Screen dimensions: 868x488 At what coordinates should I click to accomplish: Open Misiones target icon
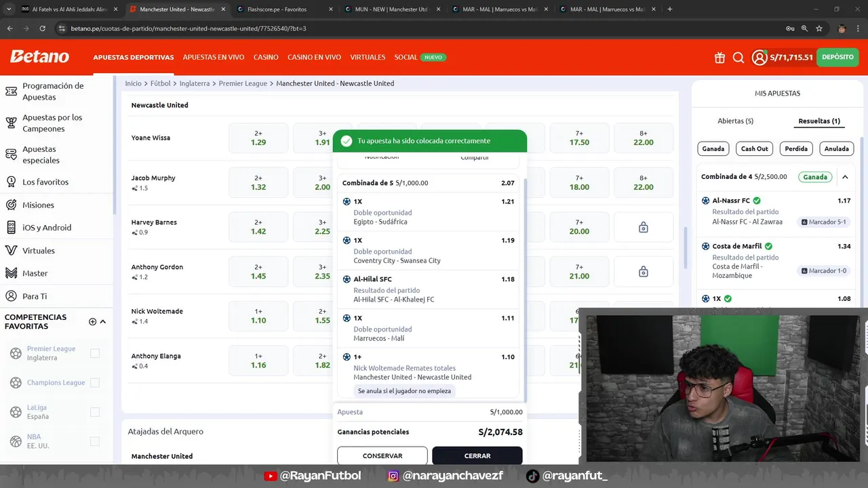(x=11, y=205)
